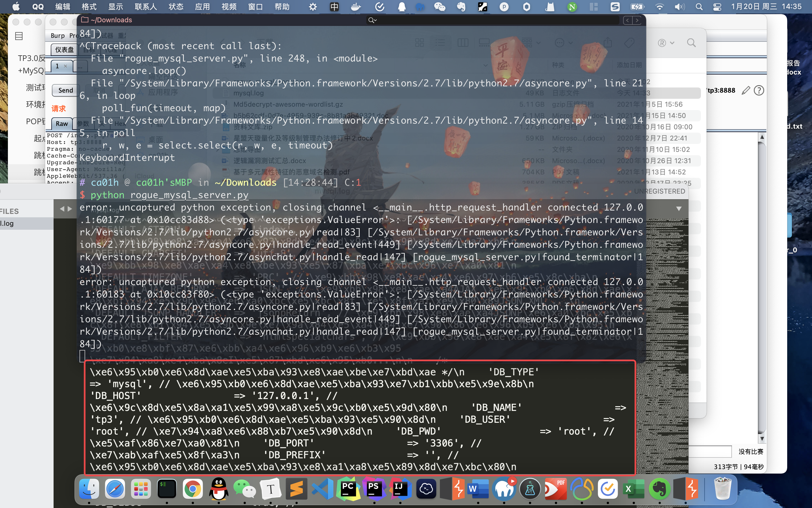812x508 pixels.
Task: Open the 窗口 menu
Action: (255, 7)
